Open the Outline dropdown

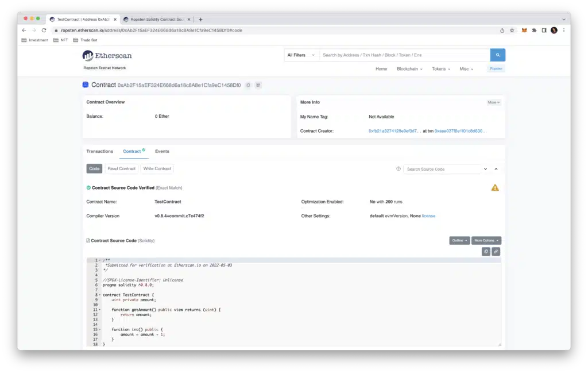click(459, 241)
